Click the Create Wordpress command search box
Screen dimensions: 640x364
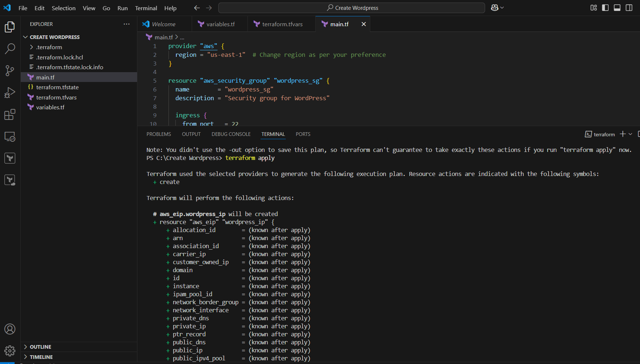(351, 8)
